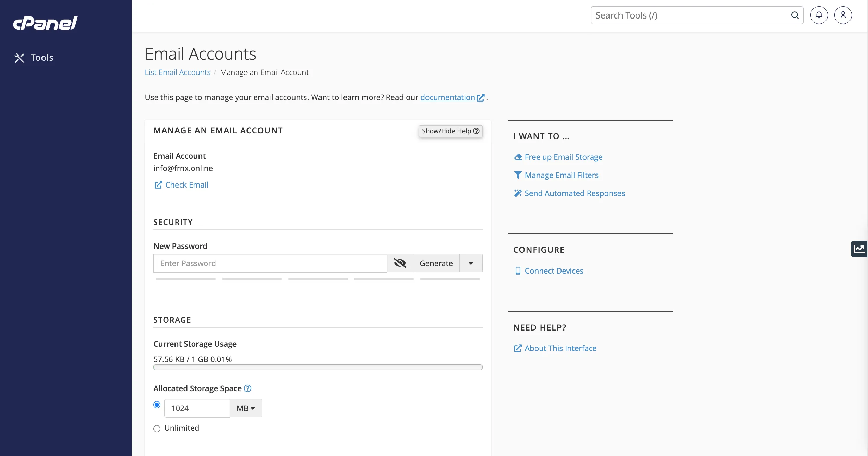Click external link icon beside documentation
The height and width of the screenshot is (456, 868).
481,98
